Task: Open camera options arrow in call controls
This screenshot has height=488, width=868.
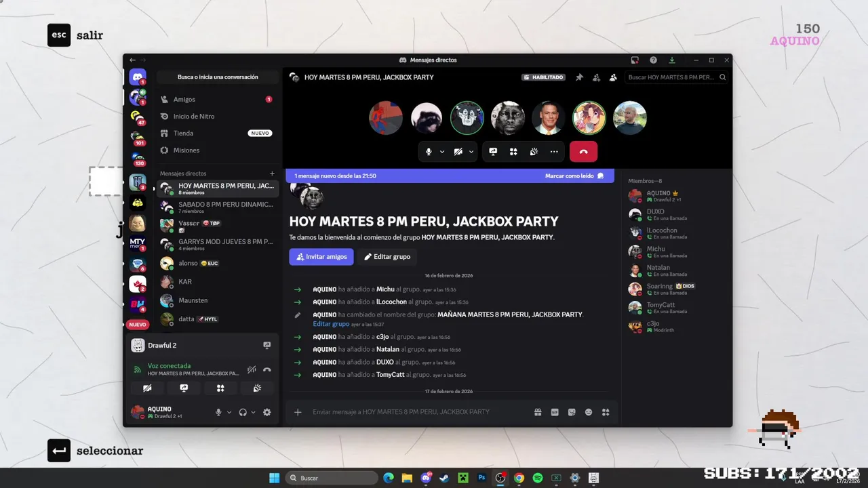Action: click(x=471, y=152)
